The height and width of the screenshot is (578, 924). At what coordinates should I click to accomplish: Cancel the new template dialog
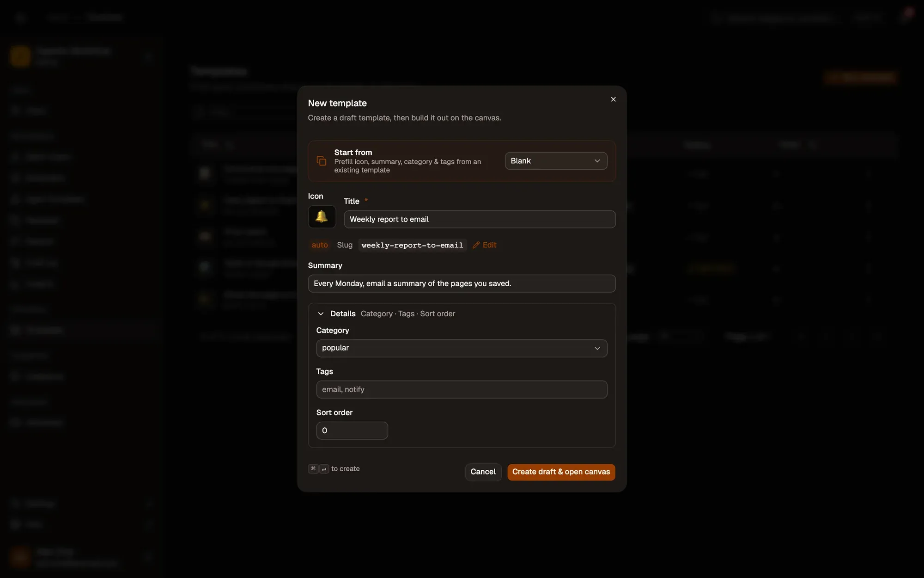tap(483, 472)
